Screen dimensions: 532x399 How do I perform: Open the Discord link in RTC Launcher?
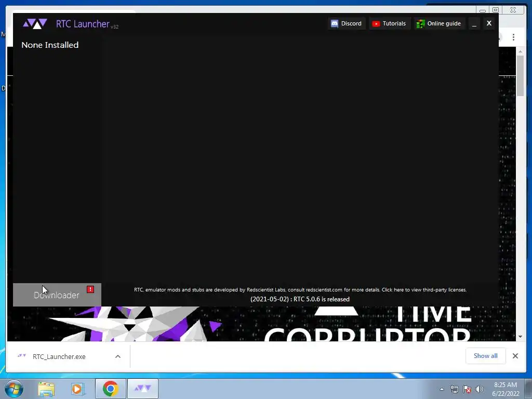click(x=347, y=23)
